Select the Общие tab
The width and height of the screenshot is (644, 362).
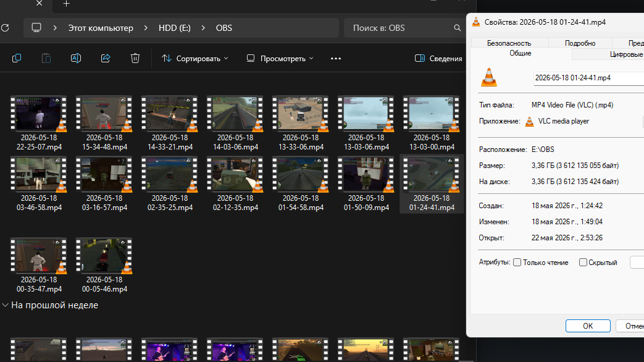(521, 53)
